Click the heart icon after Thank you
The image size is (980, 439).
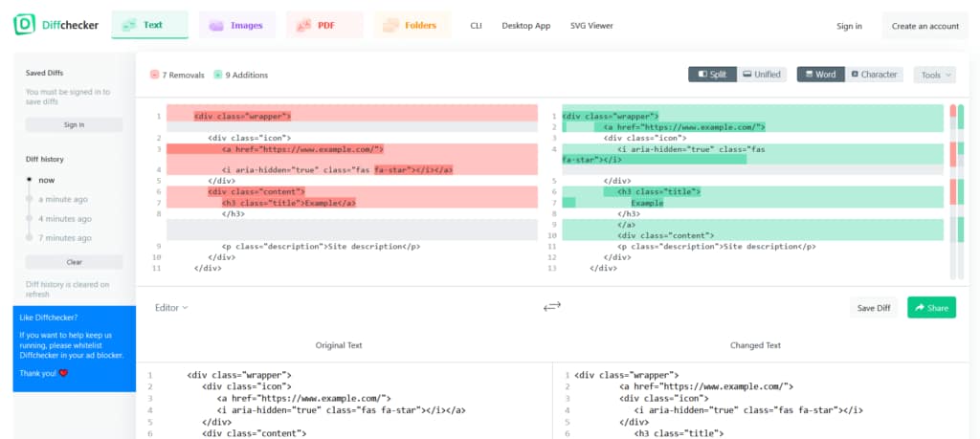(x=63, y=373)
